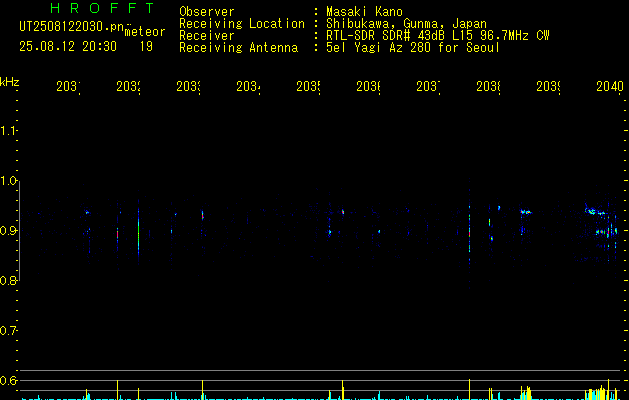Click the Receiver label
This screenshot has width=629, height=400.
coord(207,36)
